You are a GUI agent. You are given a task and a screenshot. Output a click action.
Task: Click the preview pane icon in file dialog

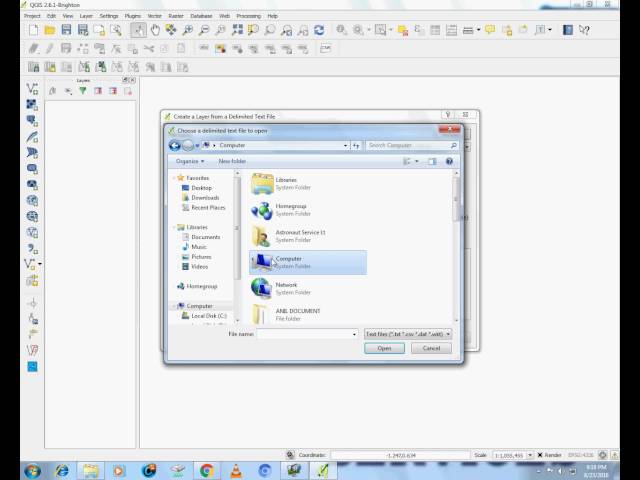coord(432,162)
